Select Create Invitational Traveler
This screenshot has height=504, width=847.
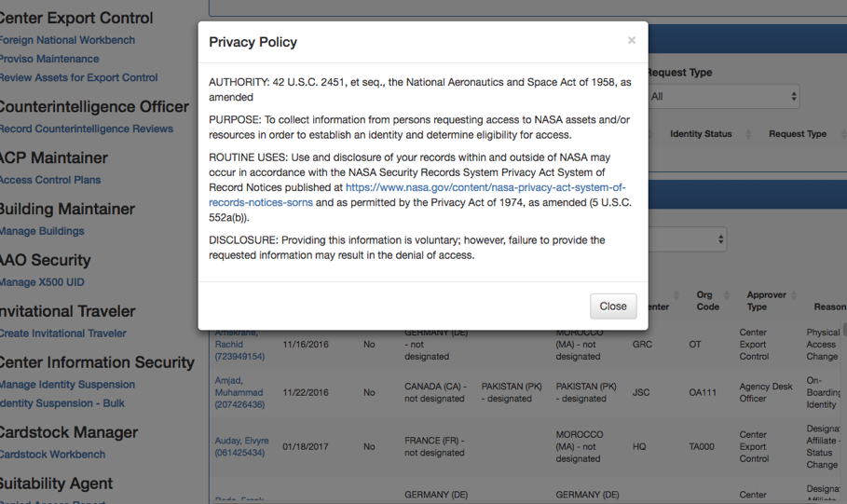[63, 334]
